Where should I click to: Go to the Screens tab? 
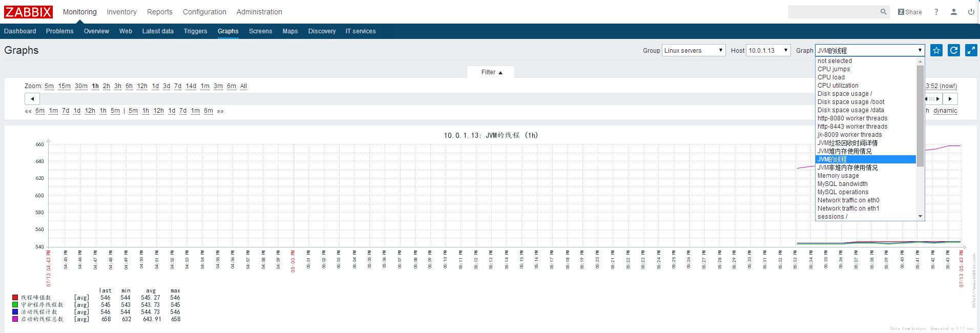[260, 31]
